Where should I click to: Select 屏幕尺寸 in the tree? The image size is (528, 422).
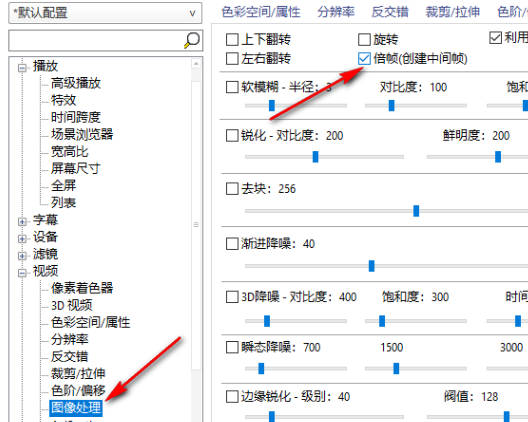(76, 168)
